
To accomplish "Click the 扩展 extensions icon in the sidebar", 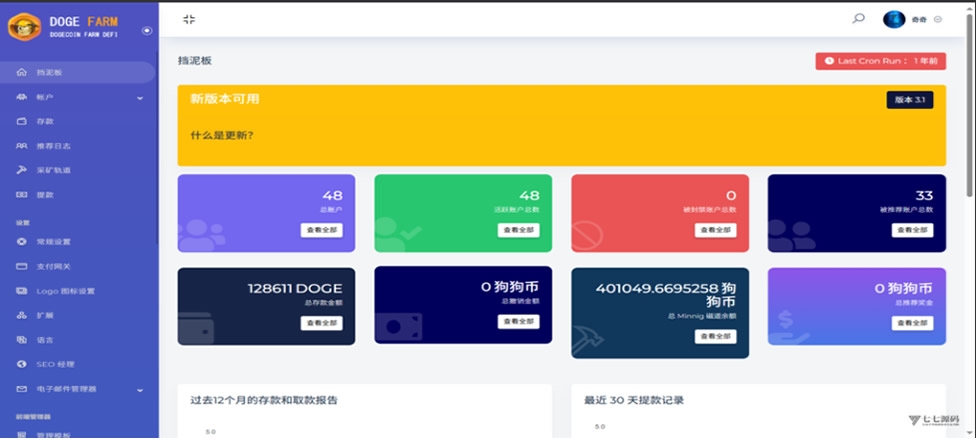I will tap(22, 315).
